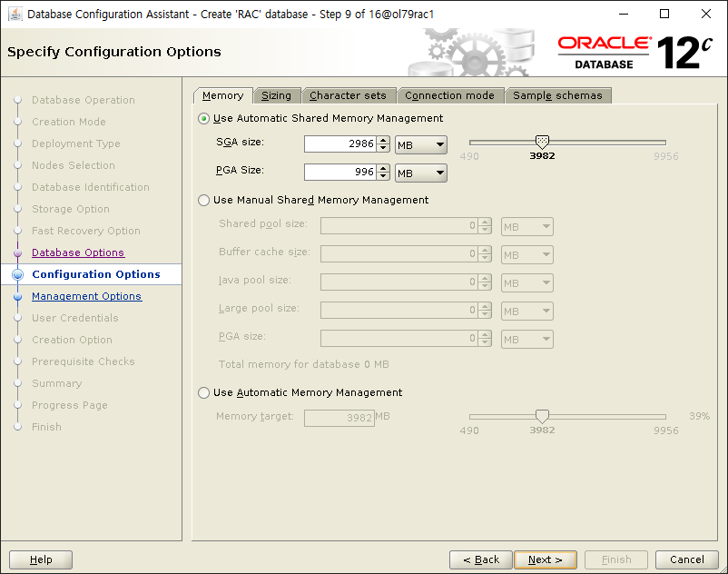Click the Database Identification step
The image size is (728, 574).
pos(91,188)
